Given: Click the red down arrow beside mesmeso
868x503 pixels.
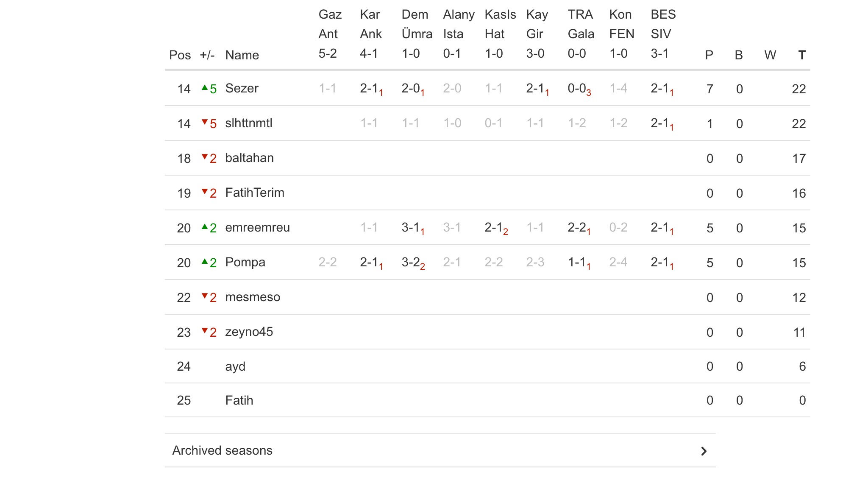Looking at the screenshot, I should pos(205,296).
